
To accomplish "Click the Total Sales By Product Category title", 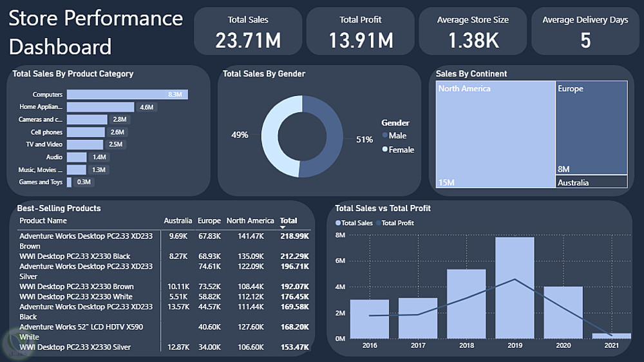I will 73,74.
